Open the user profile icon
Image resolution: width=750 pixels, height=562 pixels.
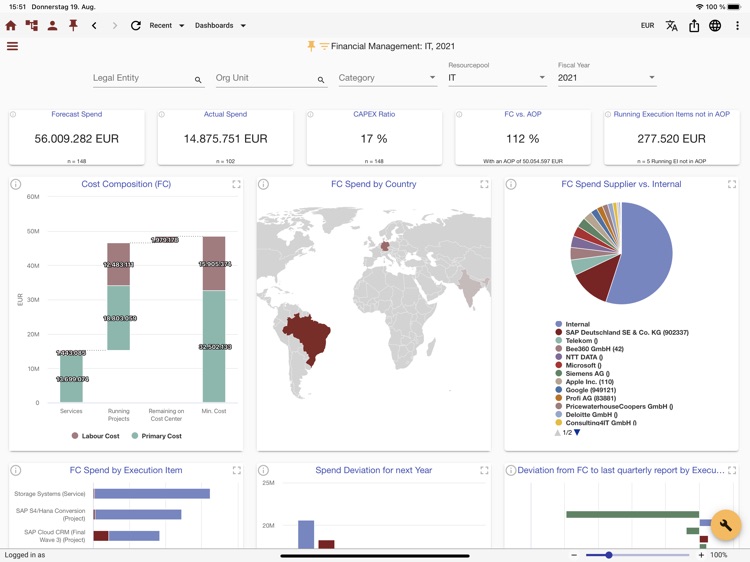tap(53, 25)
